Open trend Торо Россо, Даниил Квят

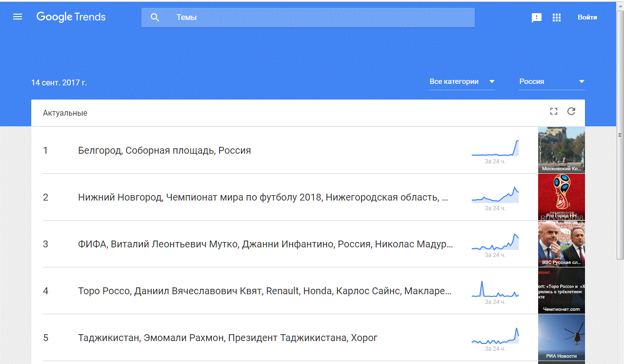click(265, 291)
